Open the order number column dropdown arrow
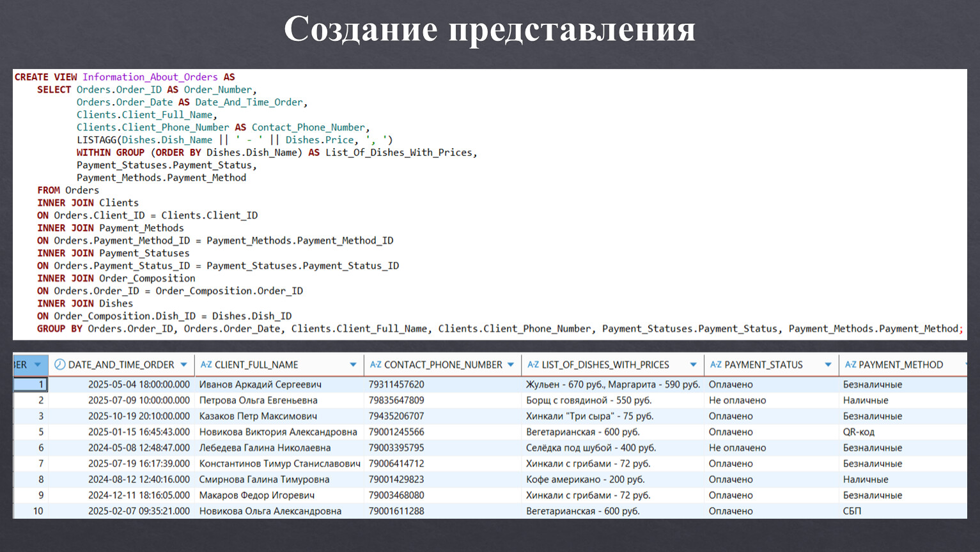This screenshot has height=552, width=980. (x=38, y=365)
